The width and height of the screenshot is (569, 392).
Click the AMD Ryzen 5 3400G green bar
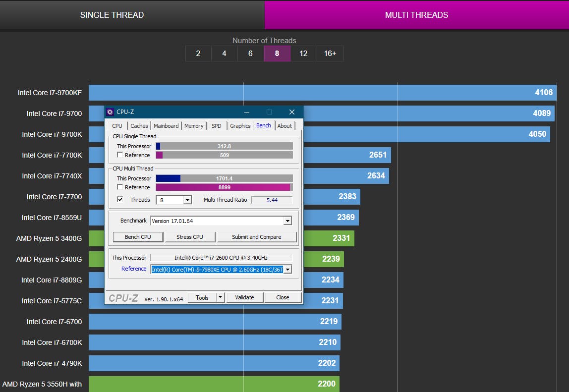point(329,238)
